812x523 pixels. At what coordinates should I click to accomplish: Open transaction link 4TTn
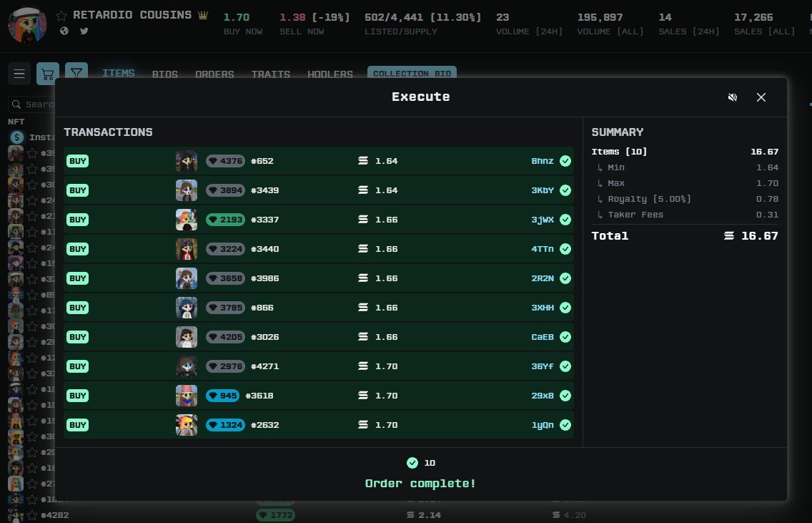[543, 249]
